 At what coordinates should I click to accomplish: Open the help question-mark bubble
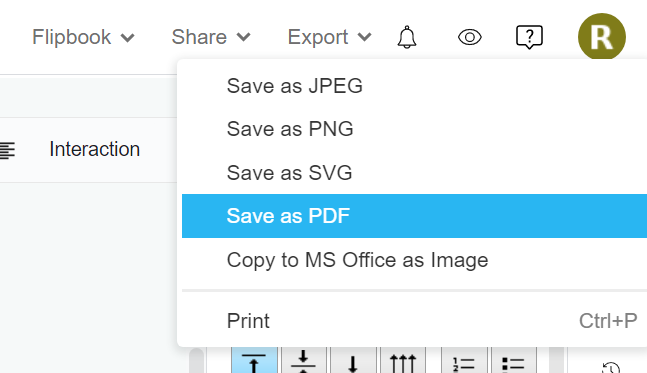[529, 37]
